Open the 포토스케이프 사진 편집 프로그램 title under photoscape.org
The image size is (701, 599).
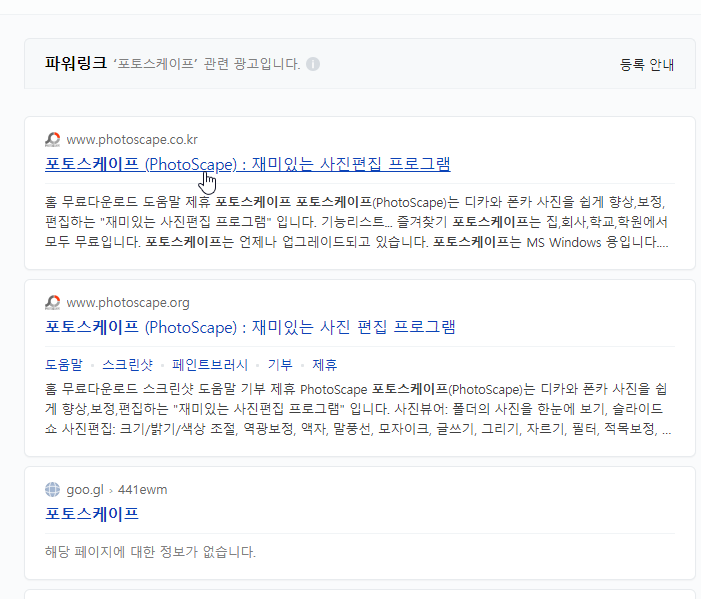[250, 327]
